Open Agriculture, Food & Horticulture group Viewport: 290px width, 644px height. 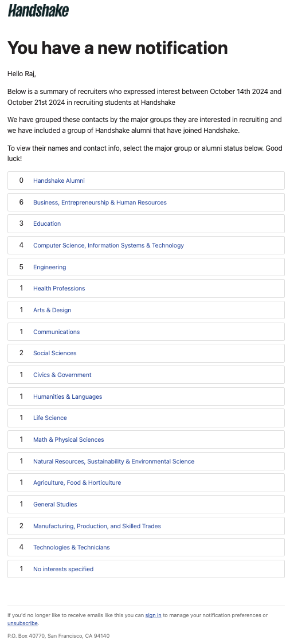(77, 482)
